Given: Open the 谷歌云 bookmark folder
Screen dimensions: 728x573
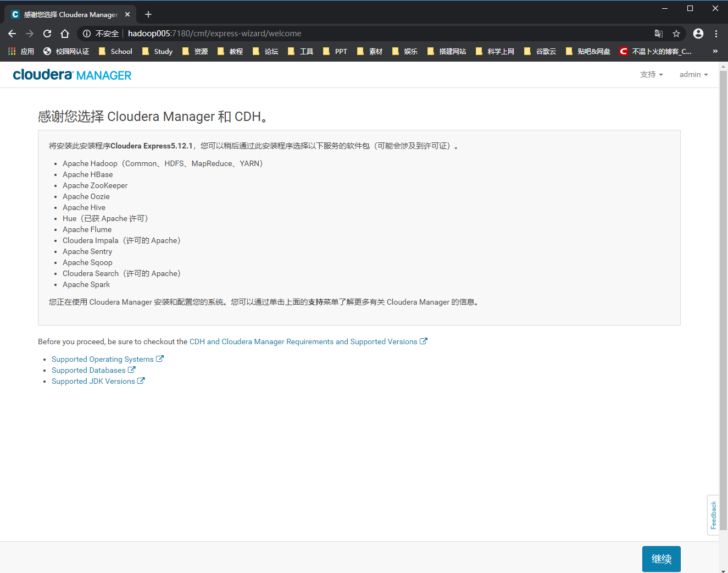Looking at the screenshot, I should pos(540,51).
